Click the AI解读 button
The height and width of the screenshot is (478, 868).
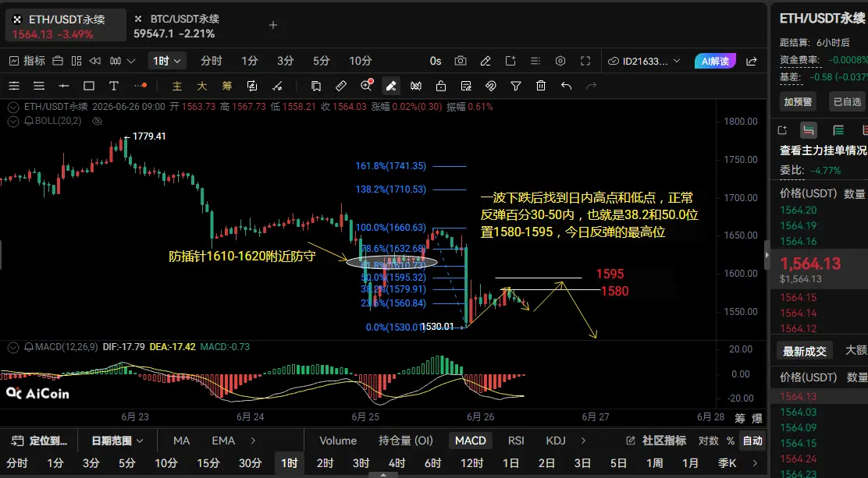[715, 61]
